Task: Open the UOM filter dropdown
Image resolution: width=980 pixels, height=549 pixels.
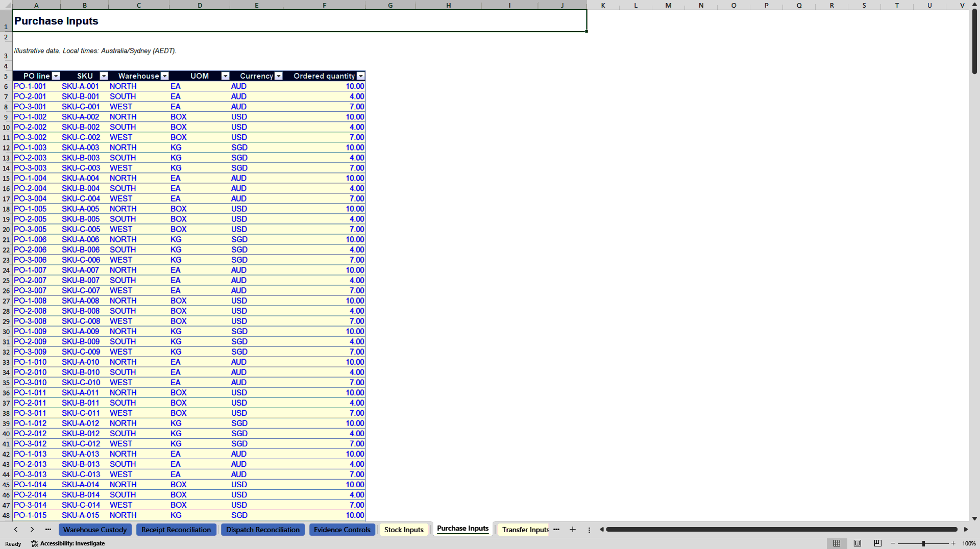Action: [x=225, y=76]
